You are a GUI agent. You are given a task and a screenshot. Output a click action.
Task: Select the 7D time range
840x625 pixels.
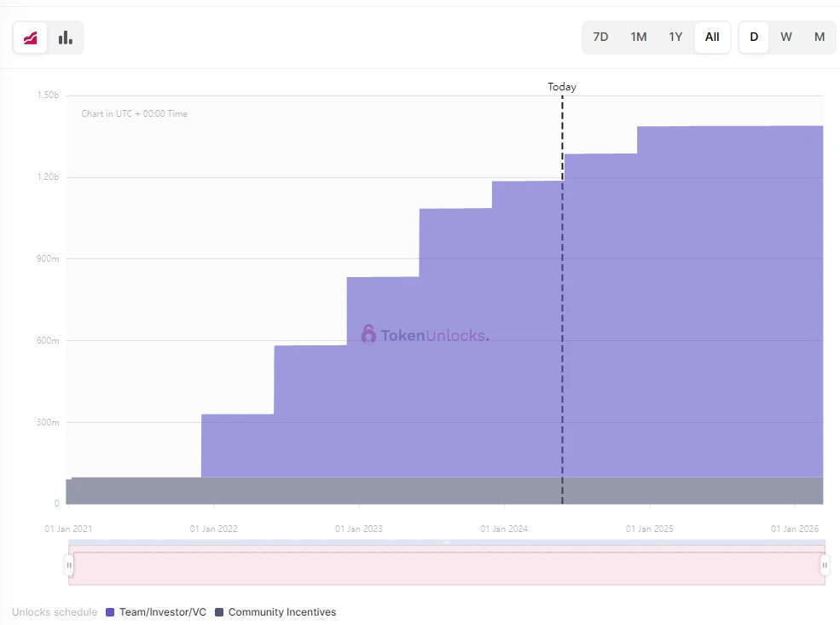coord(600,37)
